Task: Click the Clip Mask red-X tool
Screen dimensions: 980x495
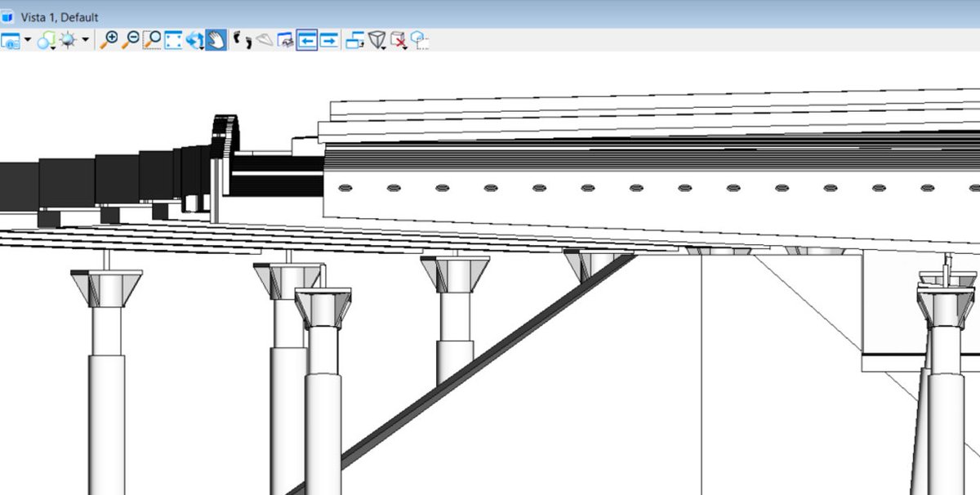Action: (x=399, y=40)
